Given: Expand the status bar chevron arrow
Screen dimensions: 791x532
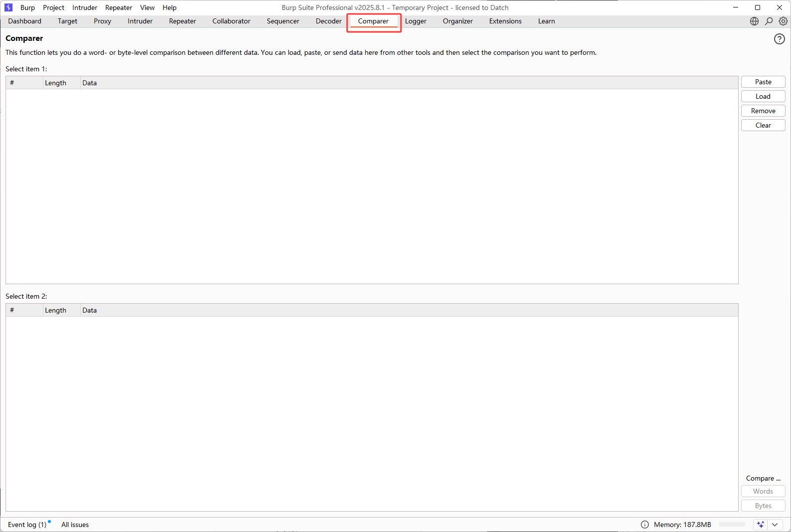Looking at the screenshot, I should pos(775,525).
